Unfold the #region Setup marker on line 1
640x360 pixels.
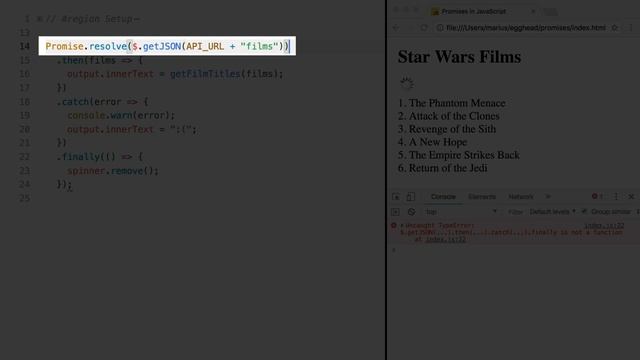[x=39, y=19]
